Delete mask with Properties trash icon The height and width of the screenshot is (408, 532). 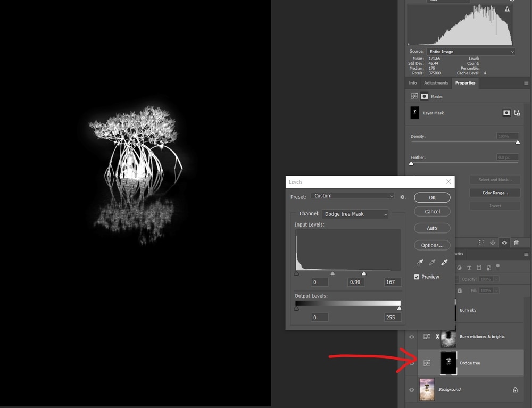point(516,243)
